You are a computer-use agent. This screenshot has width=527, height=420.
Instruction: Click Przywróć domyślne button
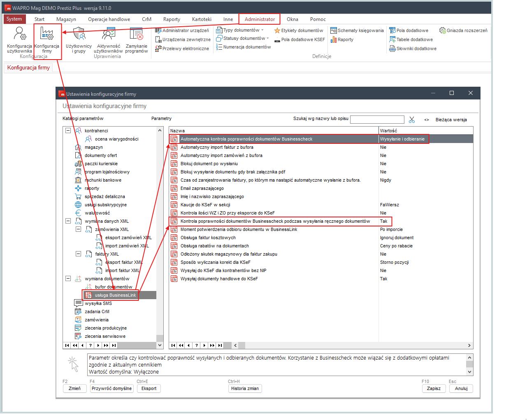click(x=112, y=388)
